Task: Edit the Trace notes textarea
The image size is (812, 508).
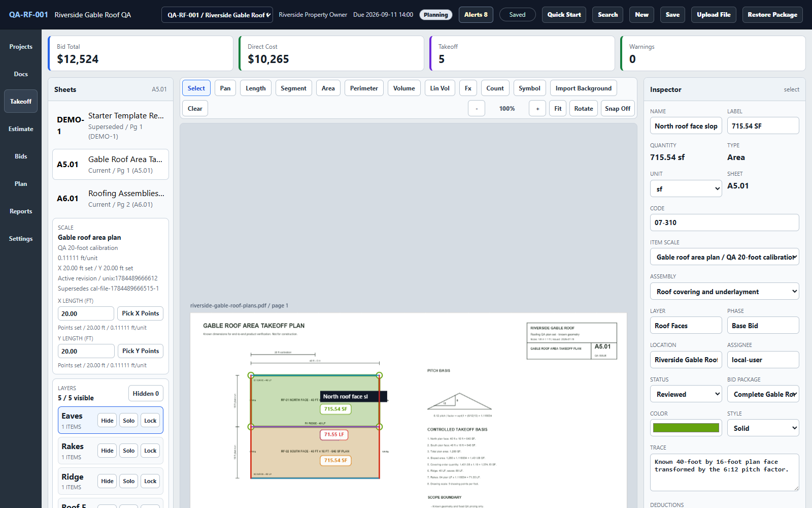Action: (x=725, y=472)
